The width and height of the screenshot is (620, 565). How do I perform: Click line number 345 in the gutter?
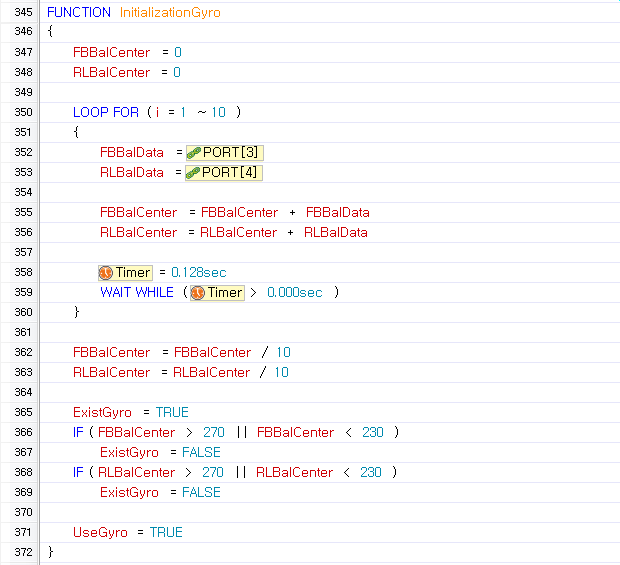pos(23,12)
